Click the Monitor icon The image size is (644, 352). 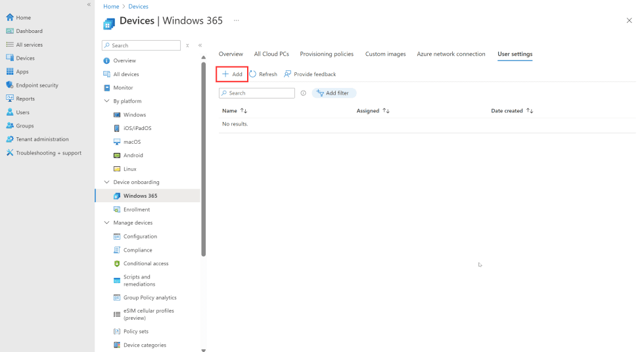click(106, 88)
